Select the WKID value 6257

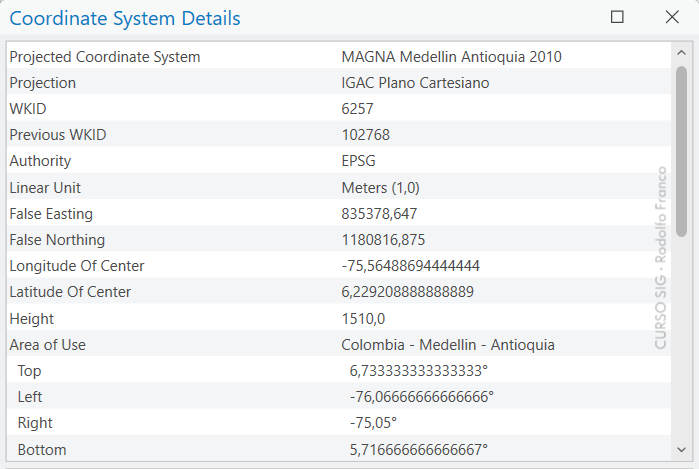pos(358,109)
